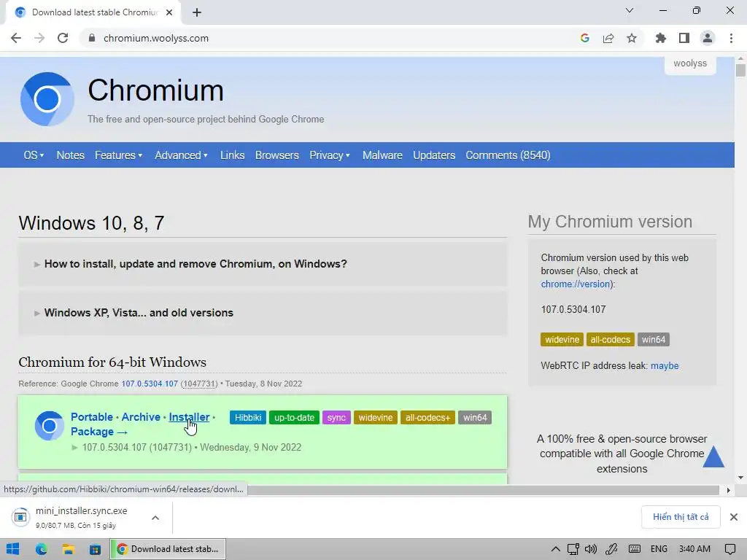
Task: Click the Google icon in address bar
Action: 585,38
